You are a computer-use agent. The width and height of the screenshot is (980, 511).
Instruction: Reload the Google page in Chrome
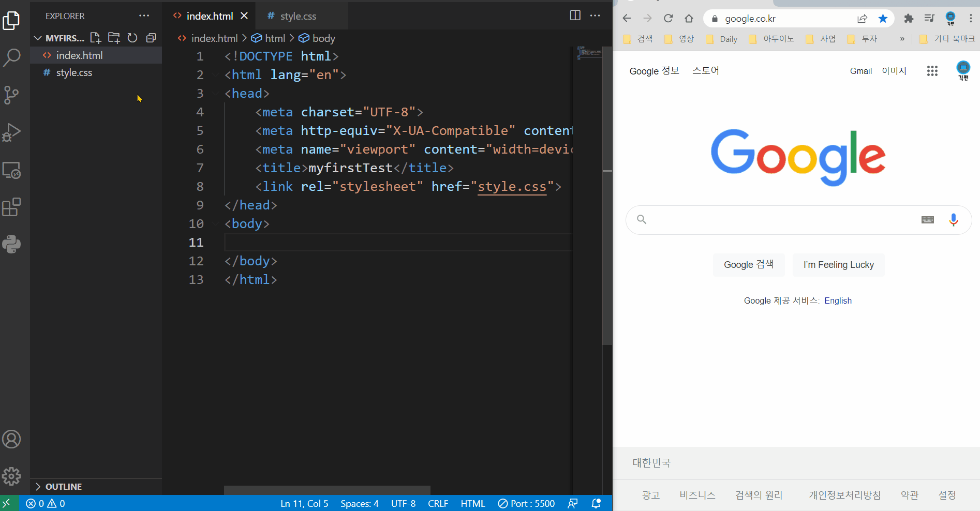pyautogui.click(x=668, y=19)
